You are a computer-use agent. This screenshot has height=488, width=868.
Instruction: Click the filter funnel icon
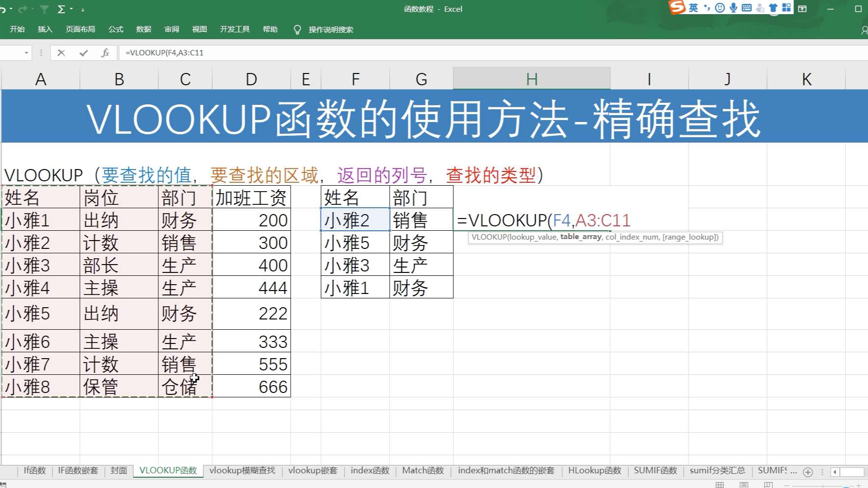[x=44, y=9]
